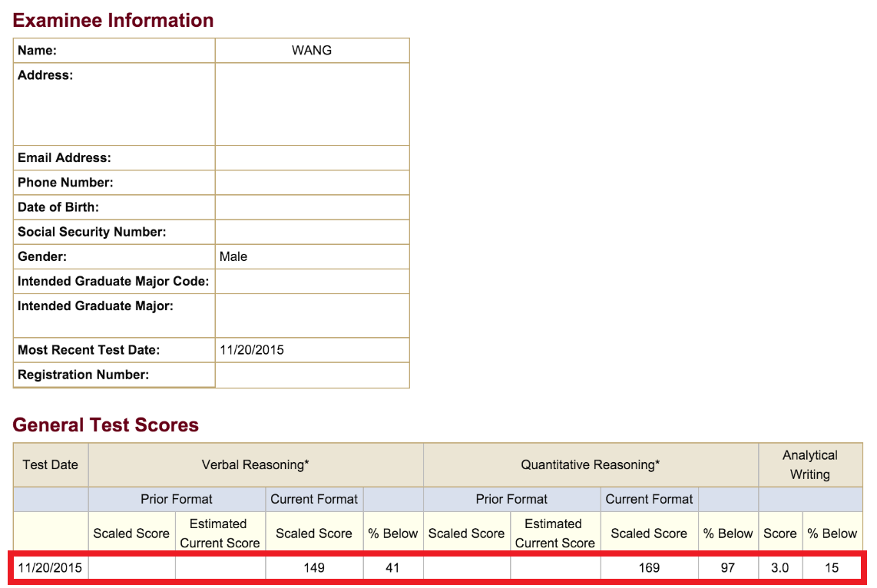Select the gender value 'Male'

click(233, 256)
